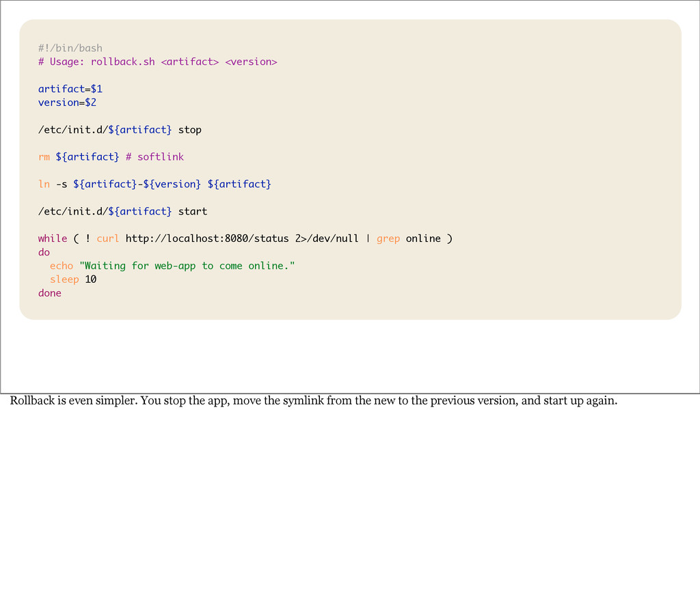Click the 'Rollback is even simpler' caption text

(x=313, y=400)
